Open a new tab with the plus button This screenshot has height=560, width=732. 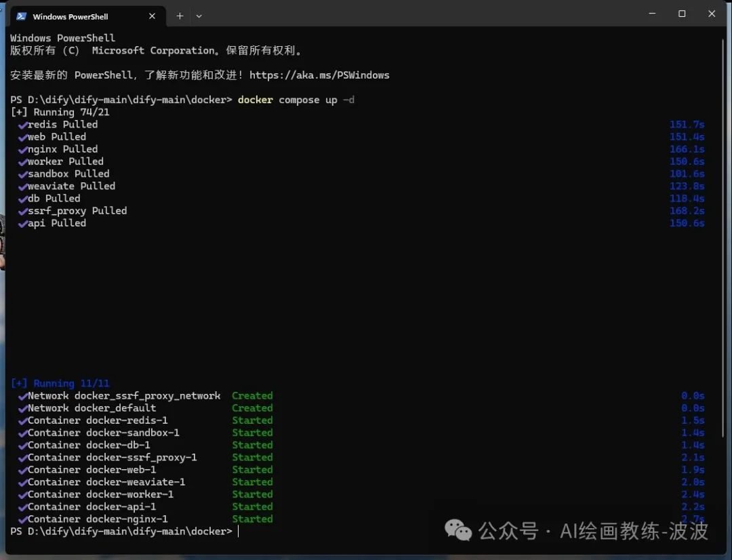[x=180, y=16]
